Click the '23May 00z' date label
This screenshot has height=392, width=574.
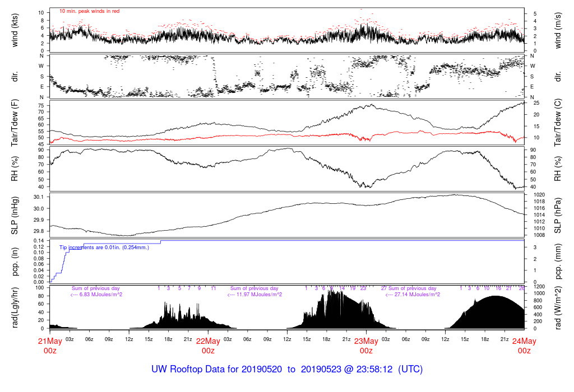click(x=366, y=346)
